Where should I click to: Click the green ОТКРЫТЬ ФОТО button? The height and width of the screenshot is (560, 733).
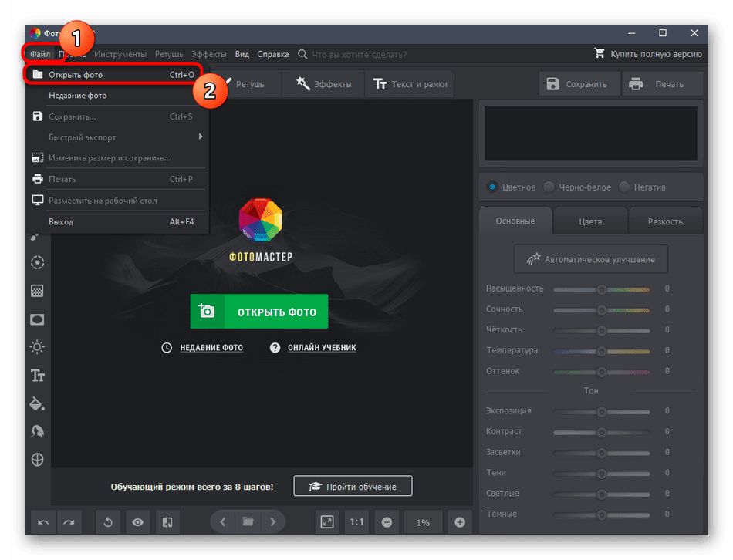259,312
